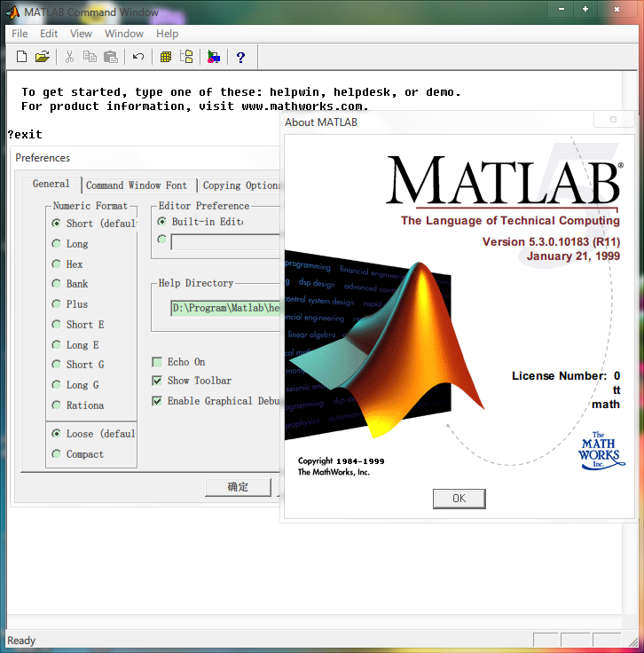Click the Help question mark icon

[x=240, y=57]
